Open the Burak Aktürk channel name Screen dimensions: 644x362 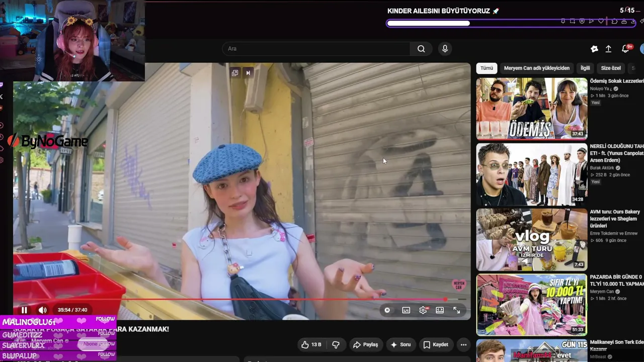(603, 168)
